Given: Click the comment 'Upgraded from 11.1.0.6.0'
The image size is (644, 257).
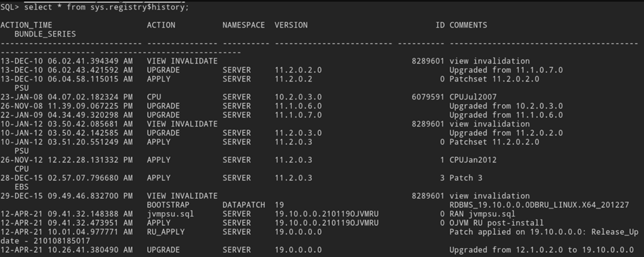Looking at the screenshot, I should tap(506, 115).
